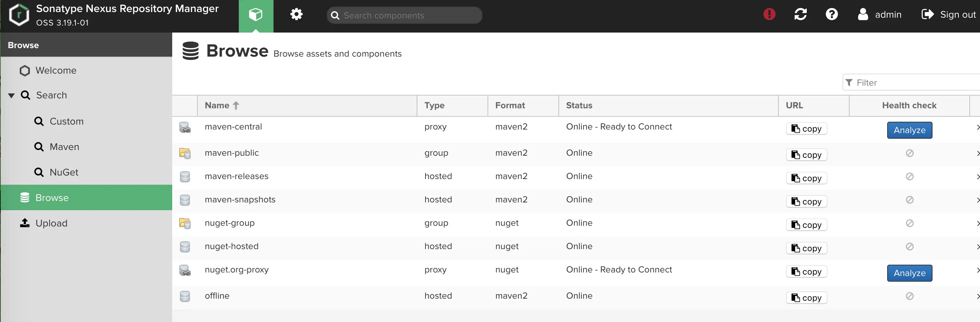Click health check unavailable icon for offline

click(909, 296)
